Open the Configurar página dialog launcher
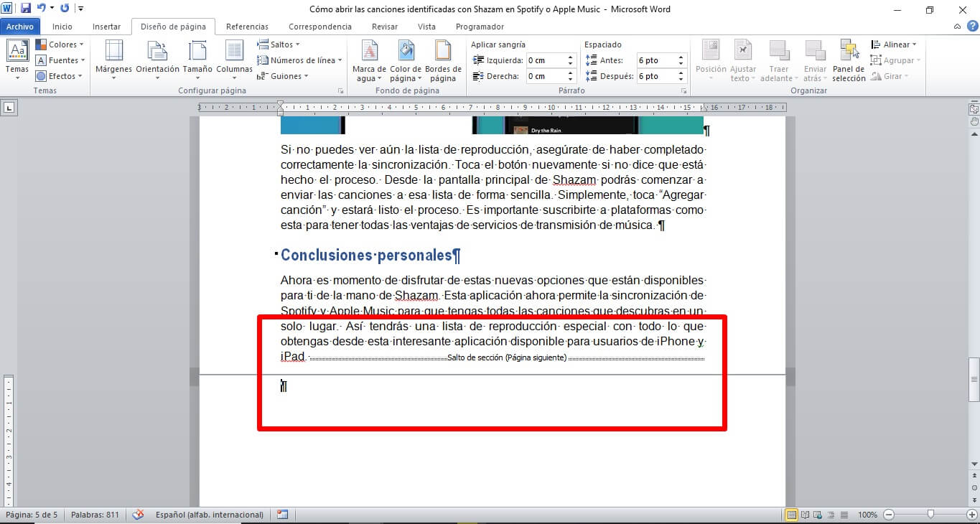The height and width of the screenshot is (524, 980). click(x=340, y=91)
